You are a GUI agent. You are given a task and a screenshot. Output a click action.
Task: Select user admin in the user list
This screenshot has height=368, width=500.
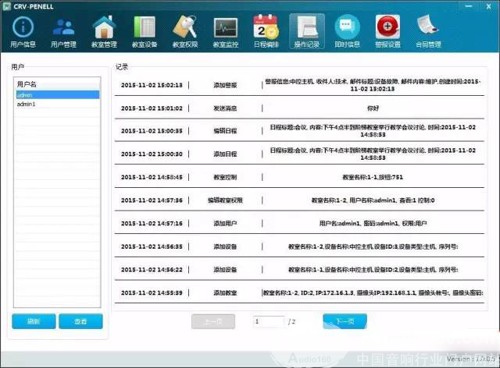[x=57, y=95]
